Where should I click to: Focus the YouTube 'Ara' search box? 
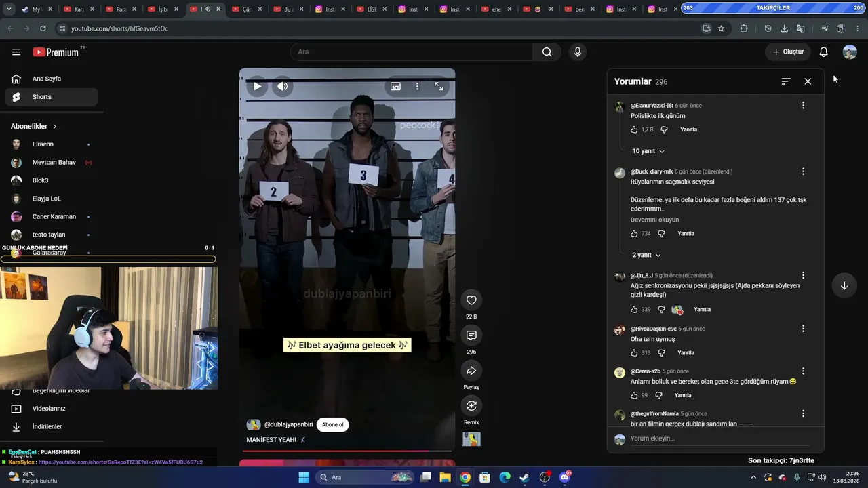[x=412, y=52]
